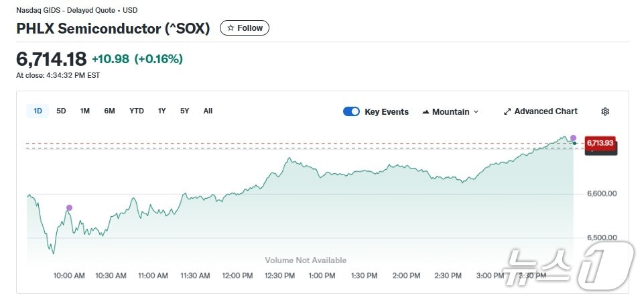Show the 6M chart range
The width and height of the screenshot is (644, 300).
[109, 111]
